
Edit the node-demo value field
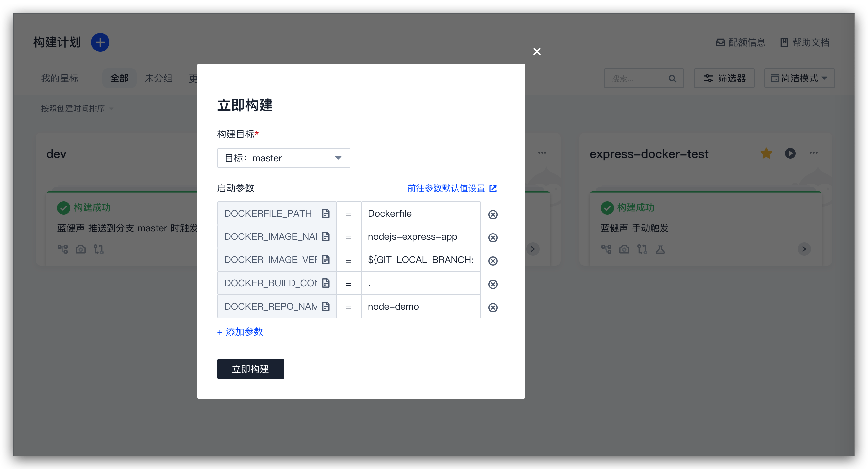421,306
